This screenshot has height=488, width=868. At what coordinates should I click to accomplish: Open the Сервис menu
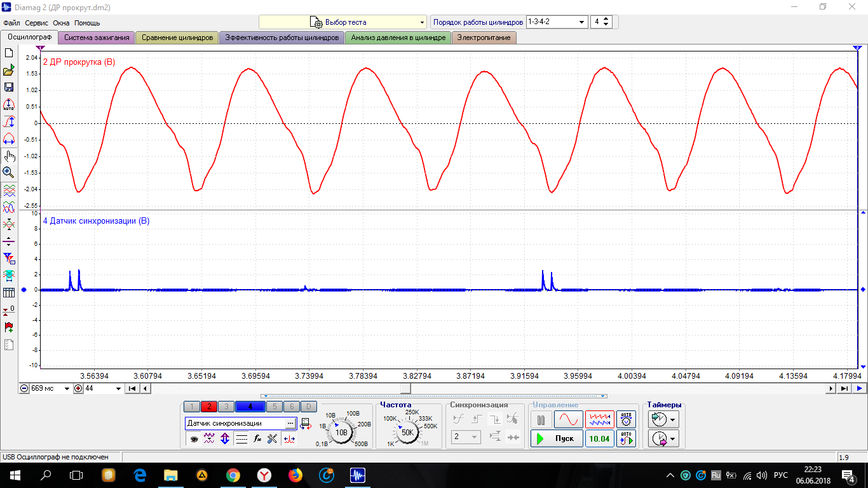coord(37,23)
